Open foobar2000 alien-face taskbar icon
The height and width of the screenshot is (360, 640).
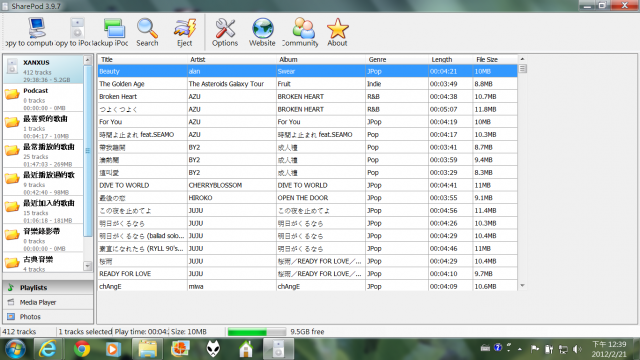click(x=213, y=349)
